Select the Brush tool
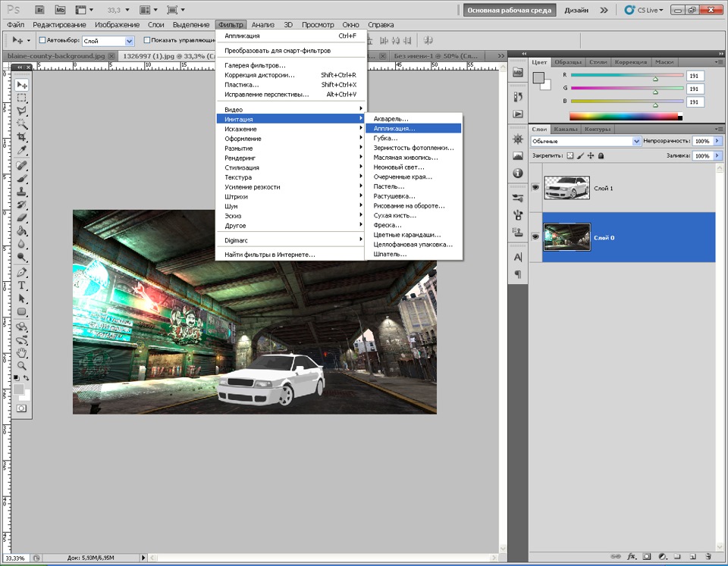This screenshot has width=728, height=566. point(21,179)
